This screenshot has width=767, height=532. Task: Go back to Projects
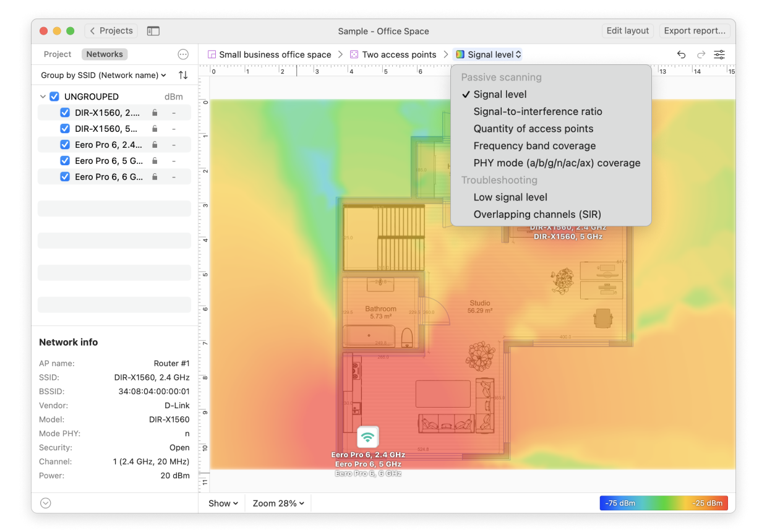[x=111, y=31]
